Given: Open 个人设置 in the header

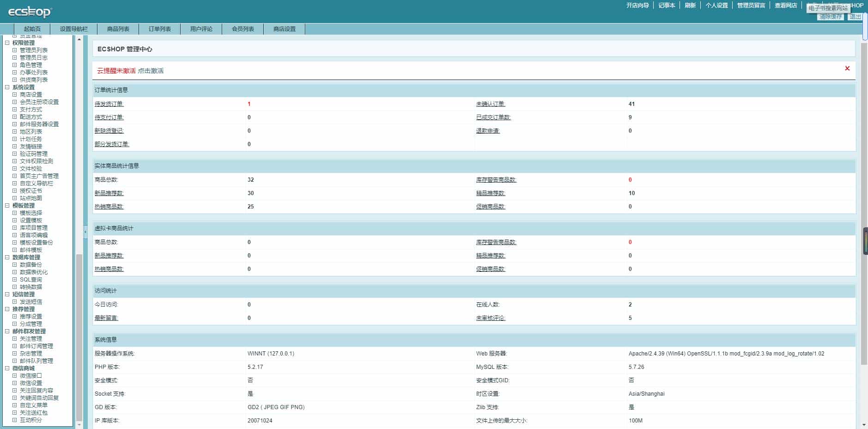Looking at the screenshot, I should (716, 6).
